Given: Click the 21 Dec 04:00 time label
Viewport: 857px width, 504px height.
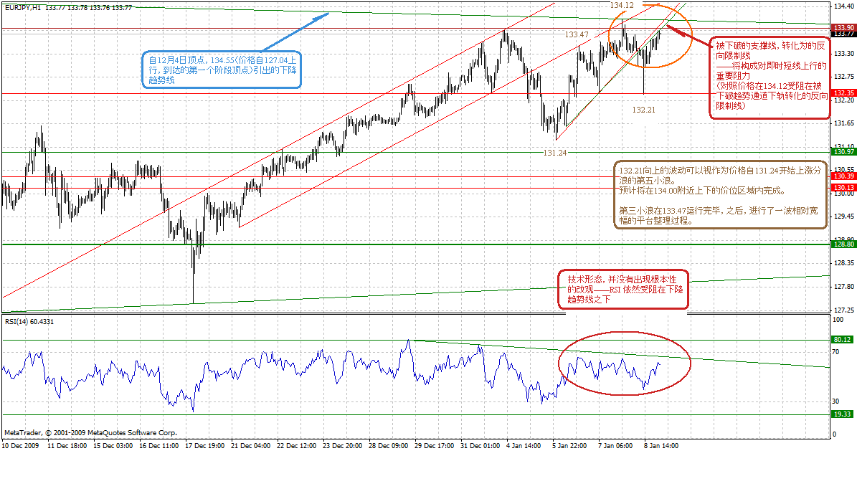Looking at the screenshot, I should (x=250, y=445).
